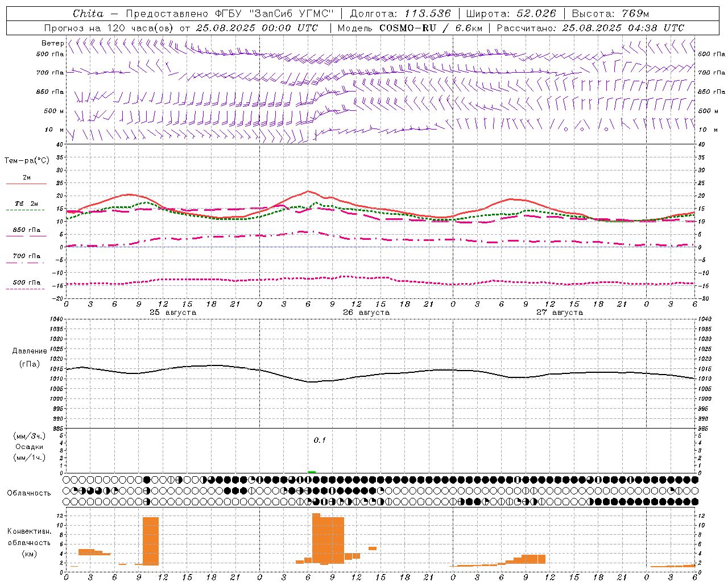Click the 25 августа date label
The width and height of the screenshot is (728, 582).
click(x=172, y=313)
